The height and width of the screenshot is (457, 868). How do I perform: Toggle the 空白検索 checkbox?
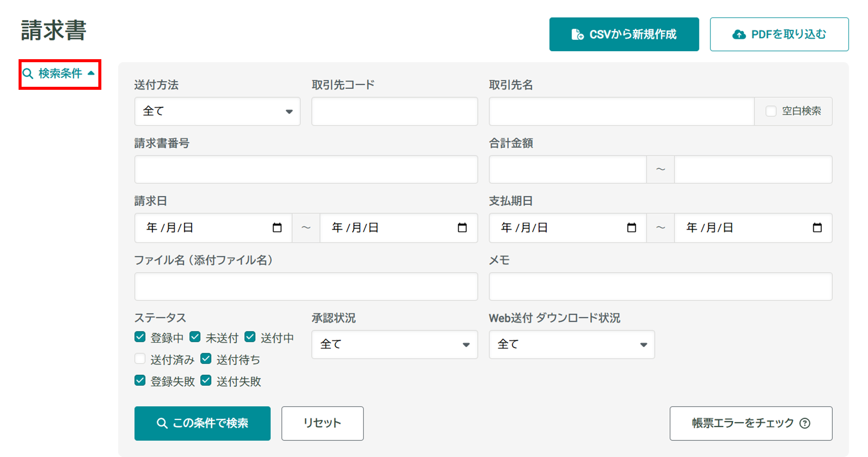tap(771, 111)
